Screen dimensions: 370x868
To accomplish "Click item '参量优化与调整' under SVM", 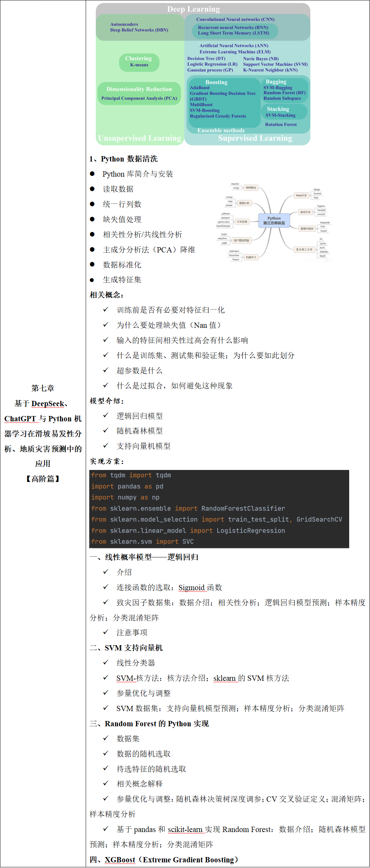I will pyautogui.click(x=144, y=693).
